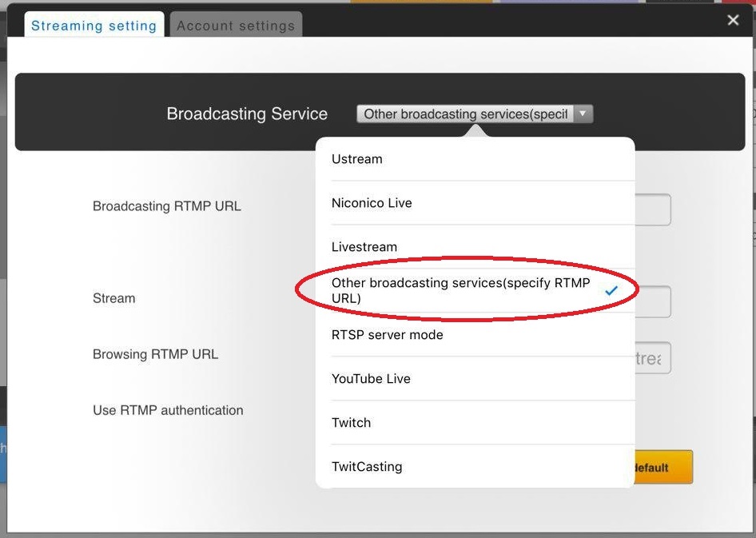
Task: Choose Ustream from the service list
Action: [475, 159]
